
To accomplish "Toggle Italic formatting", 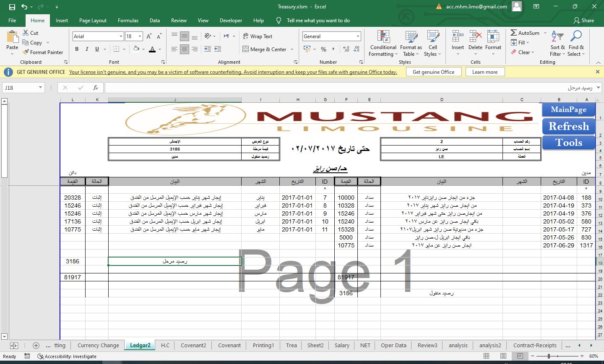I will pyautogui.click(x=87, y=49).
